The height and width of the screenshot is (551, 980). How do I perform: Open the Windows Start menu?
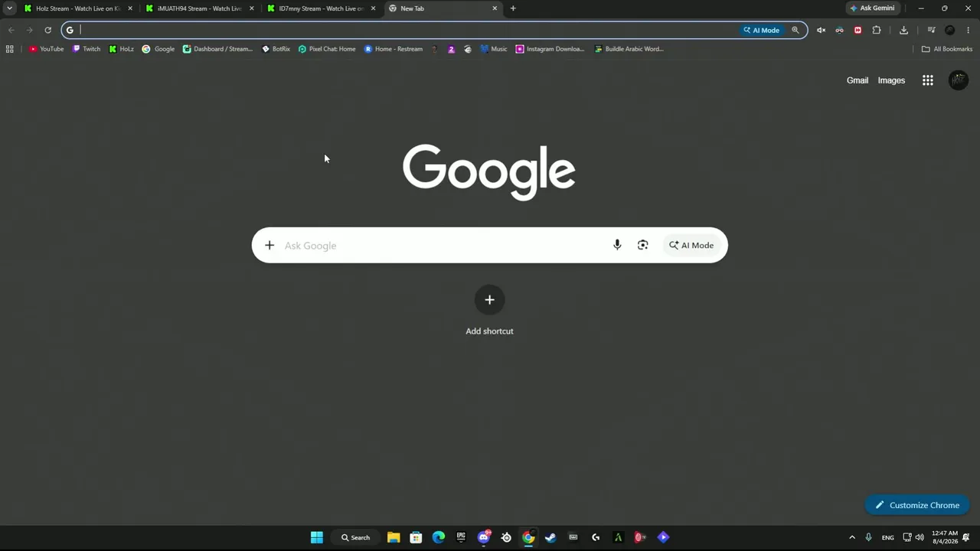click(317, 537)
